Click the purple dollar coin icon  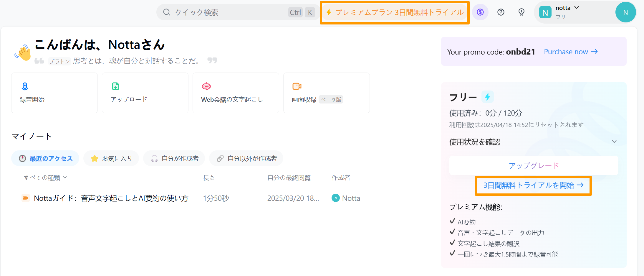pos(480,12)
